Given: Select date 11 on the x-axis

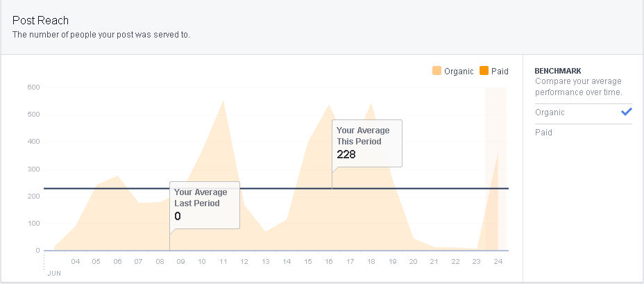Looking at the screenshot, I should click(223, 262).
